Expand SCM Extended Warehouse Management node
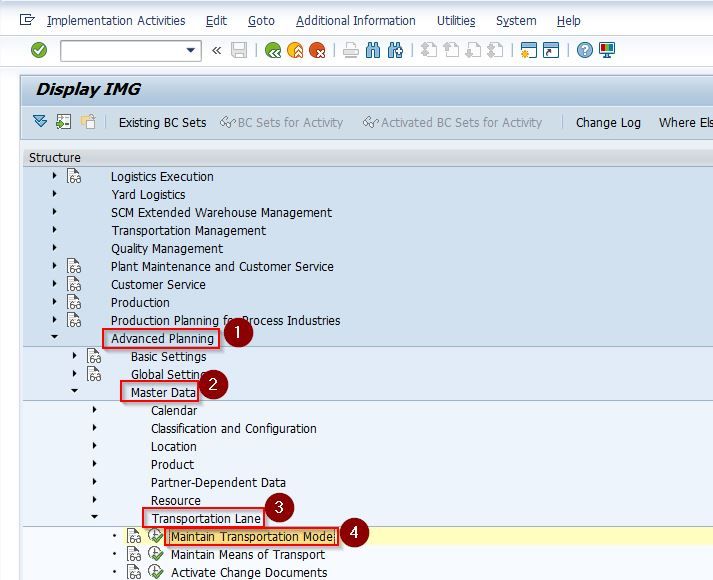The width and height of the screenshot is (713, 580). tap(55, 211)
